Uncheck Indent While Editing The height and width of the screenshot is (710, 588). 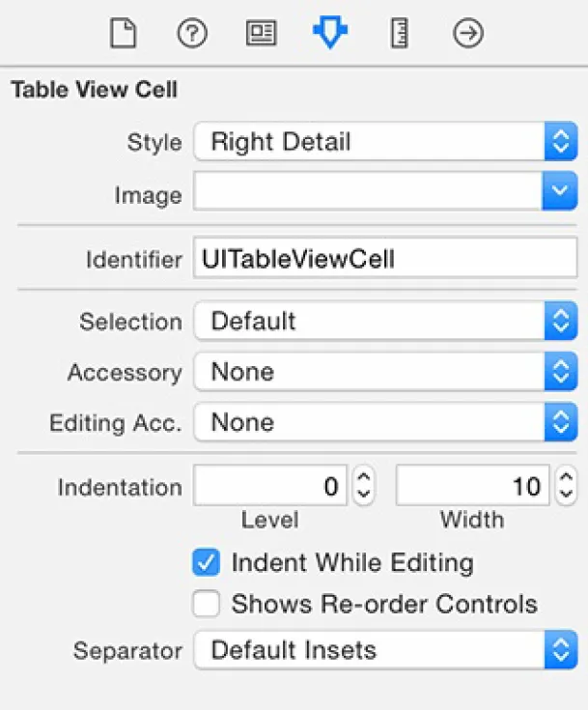[206, 562]
